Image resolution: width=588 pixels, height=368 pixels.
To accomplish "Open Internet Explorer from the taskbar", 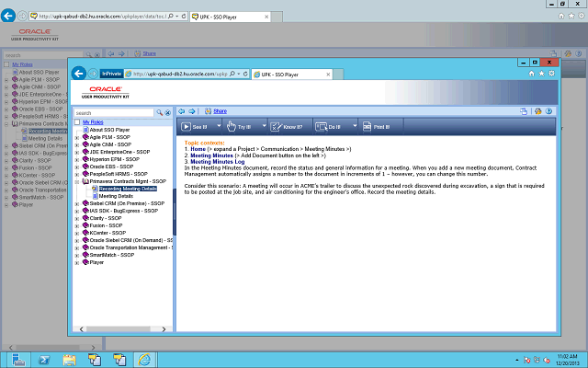I will pos(145,358).
